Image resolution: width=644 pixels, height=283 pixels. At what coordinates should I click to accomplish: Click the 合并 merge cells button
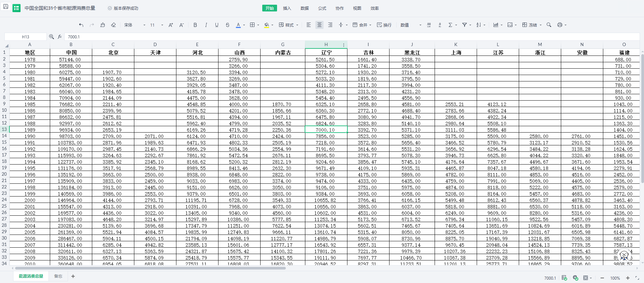362,25
